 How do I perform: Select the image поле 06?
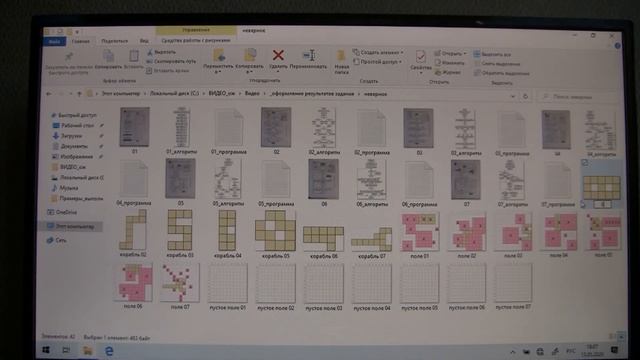pyautogui.click(x=133, y=286)
